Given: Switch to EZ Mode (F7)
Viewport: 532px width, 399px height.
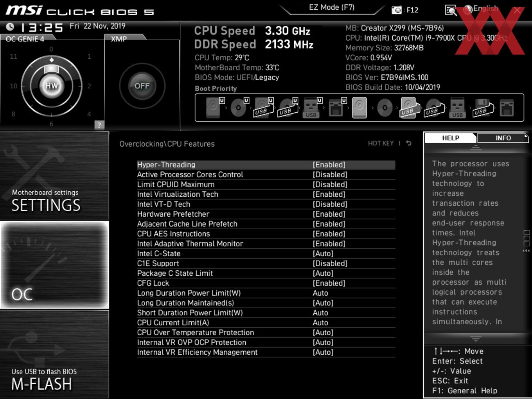Looking at the screenshot, I should click(x=332, y=7).
